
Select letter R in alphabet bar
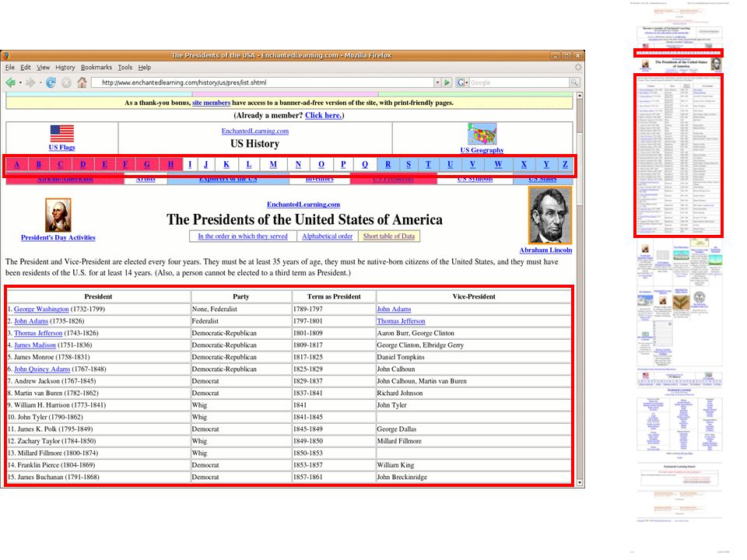(388, 164)
